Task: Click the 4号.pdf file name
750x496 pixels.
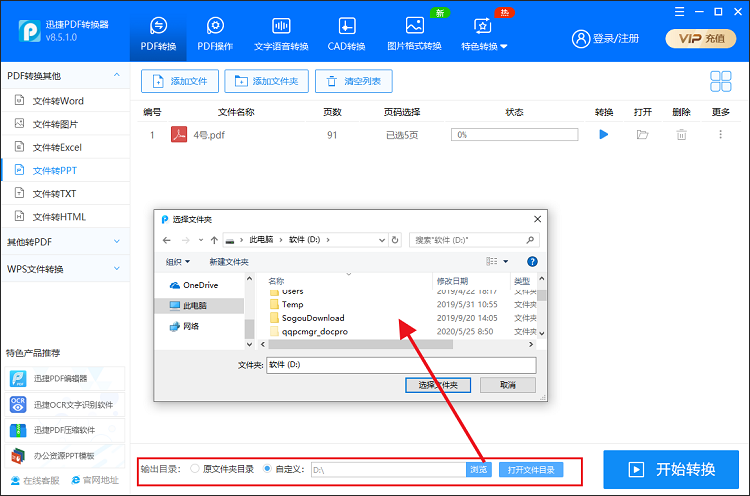Action: click(209, 135)
